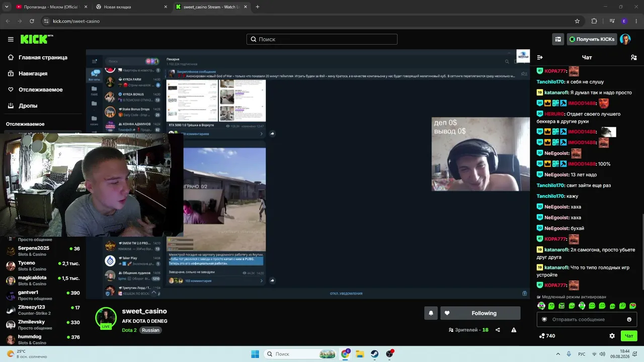
Task: Open the Kick sidebar hamburger menu
Action: [11, 39]
